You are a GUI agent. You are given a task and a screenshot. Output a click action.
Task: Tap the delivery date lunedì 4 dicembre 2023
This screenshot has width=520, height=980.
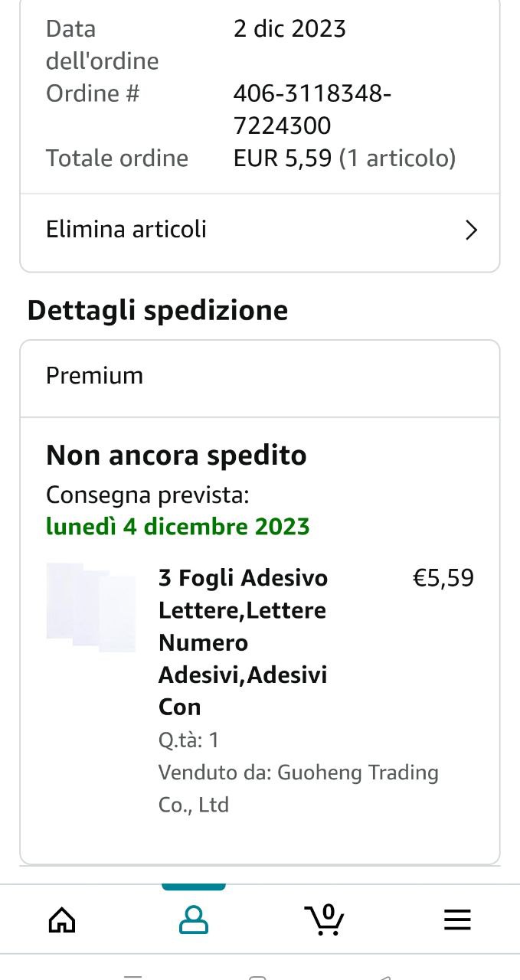pos(178,527)
